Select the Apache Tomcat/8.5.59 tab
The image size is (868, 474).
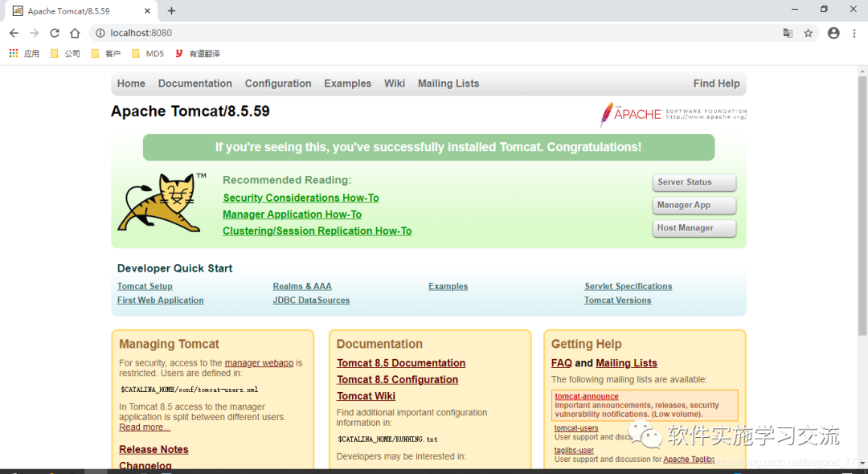click(80, 11)
